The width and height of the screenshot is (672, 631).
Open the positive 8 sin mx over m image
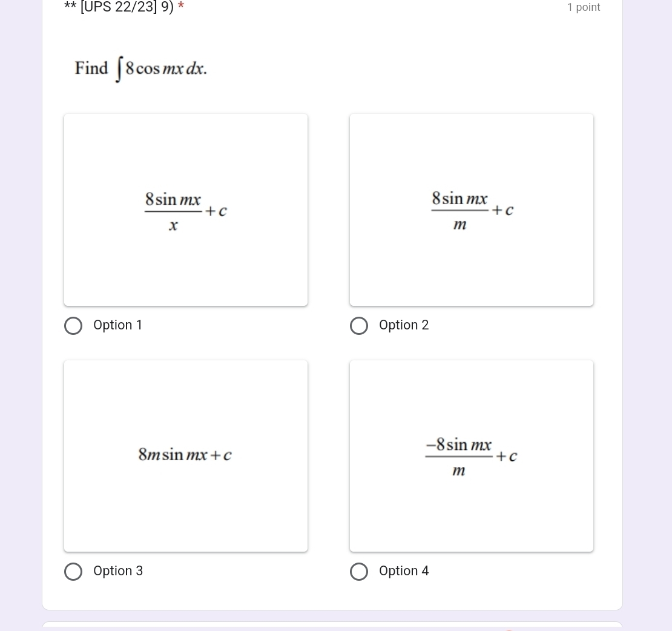coord(472,210)
